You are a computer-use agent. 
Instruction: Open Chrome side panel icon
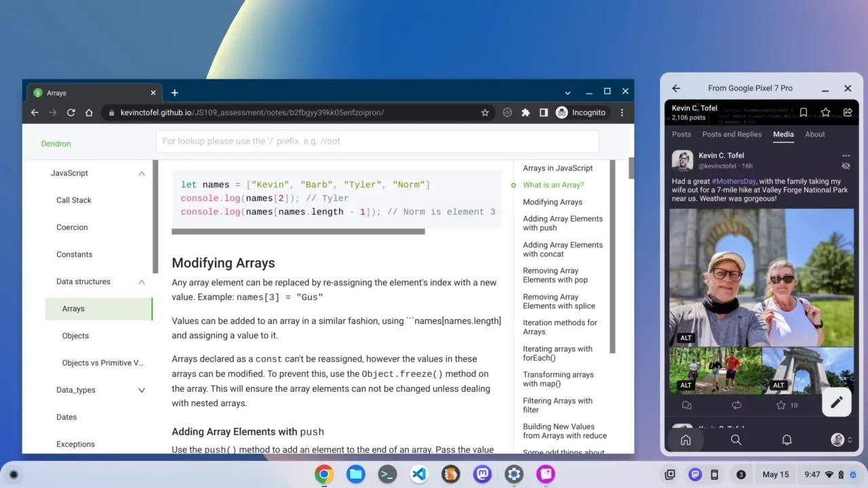click(x=543, y=113)
